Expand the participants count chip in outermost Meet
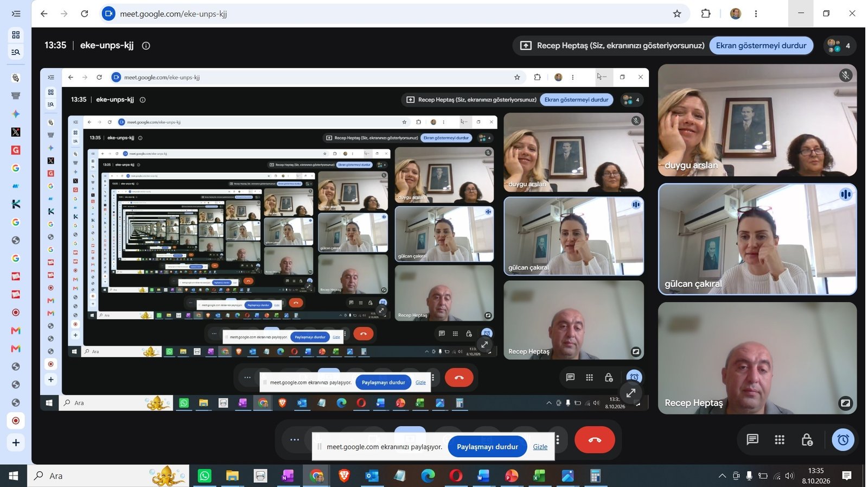The height and width of the screenshot is (487, 868). [x=839, y=46]
